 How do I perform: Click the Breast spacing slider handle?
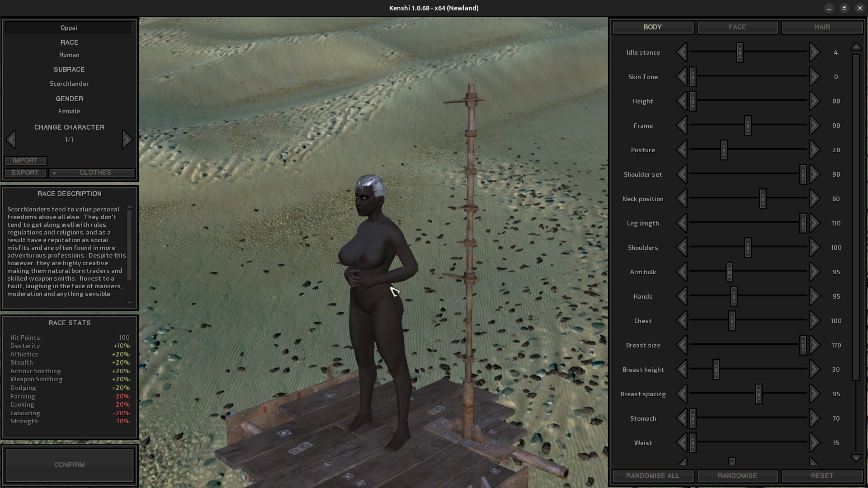pyautogui.click(x=759, y=394)
